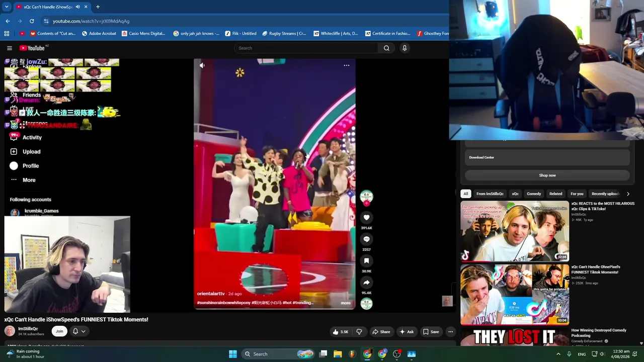Filter suggestions by From ImStillxQc
The height and width of the screenshot is (362, 644).
(490, 194)
